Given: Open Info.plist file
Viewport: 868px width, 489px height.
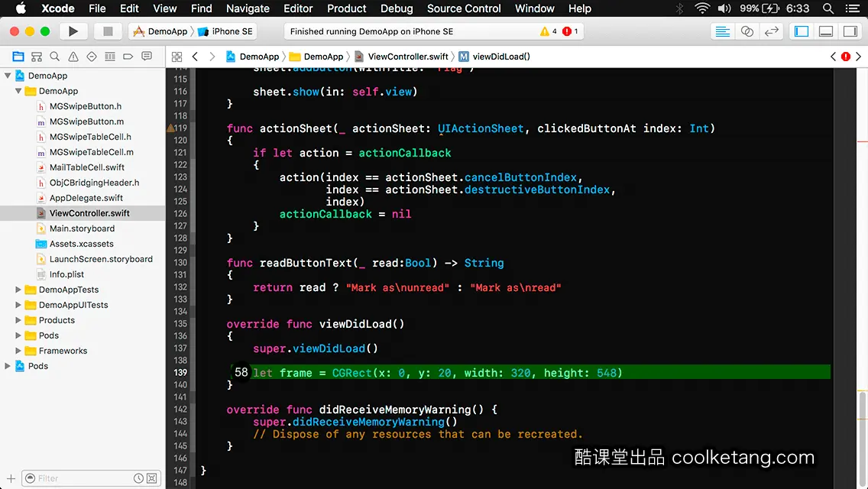Looking at the screenshot, I should [66, 275].
